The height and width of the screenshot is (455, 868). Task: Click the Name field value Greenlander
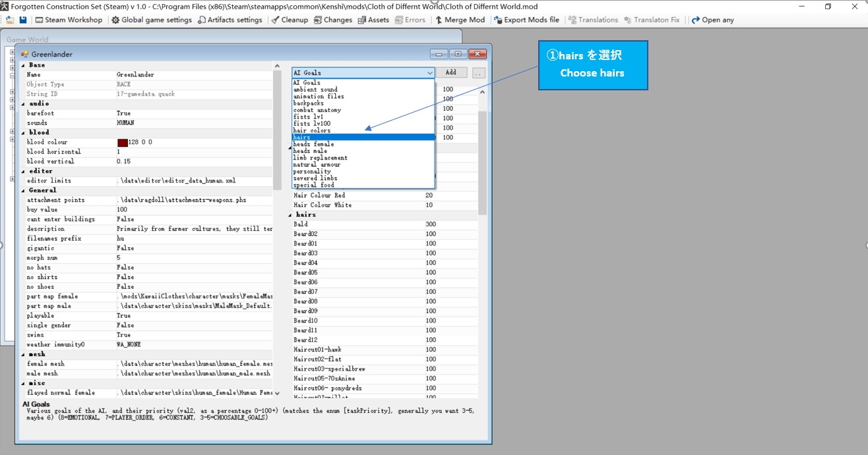point(137,75)
